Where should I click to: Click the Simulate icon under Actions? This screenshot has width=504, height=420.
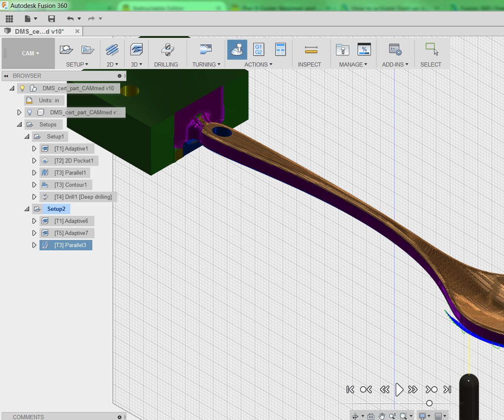click(x=237, y=49)
